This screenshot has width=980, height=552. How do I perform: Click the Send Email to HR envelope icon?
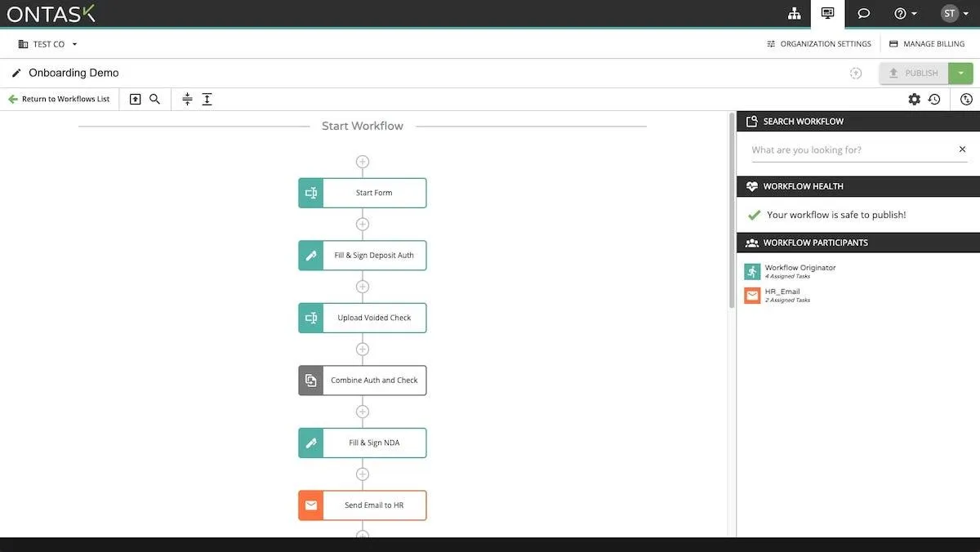click(311, 505)
